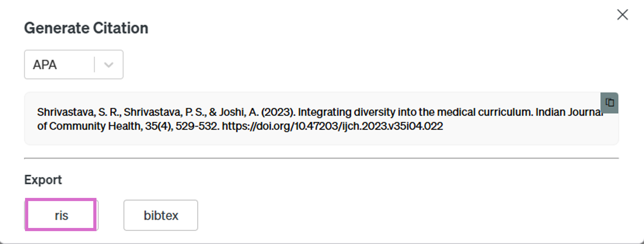
Task: Click inside the formatted citation text box
Action: pyautogui.click(x=321, y=119)
